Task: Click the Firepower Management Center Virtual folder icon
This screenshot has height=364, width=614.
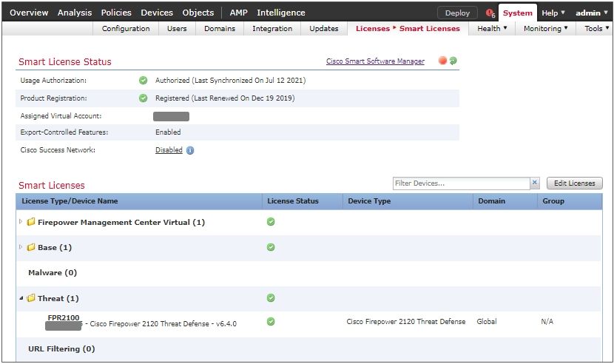Action: pos(31,222)
